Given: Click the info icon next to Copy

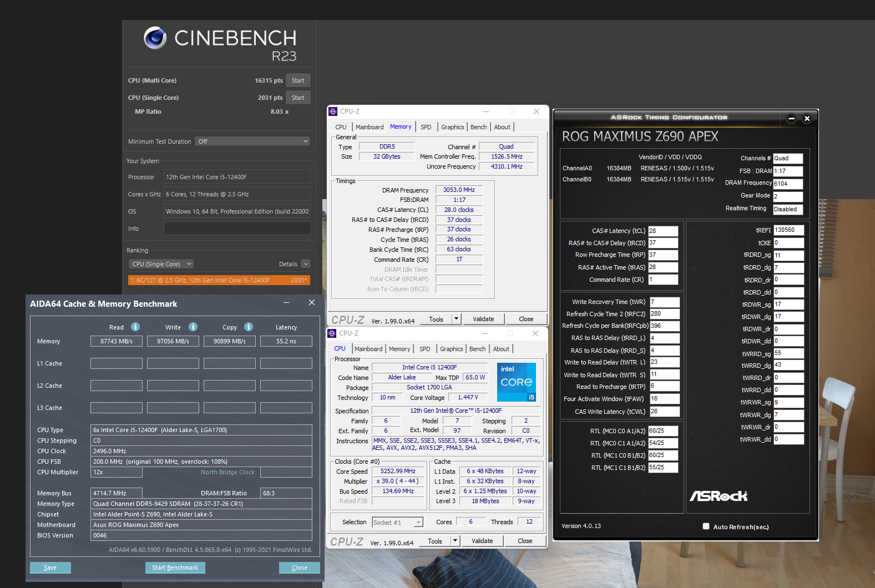Looking at the screenshot, I should pyautogui.click(x=249, y=327).
